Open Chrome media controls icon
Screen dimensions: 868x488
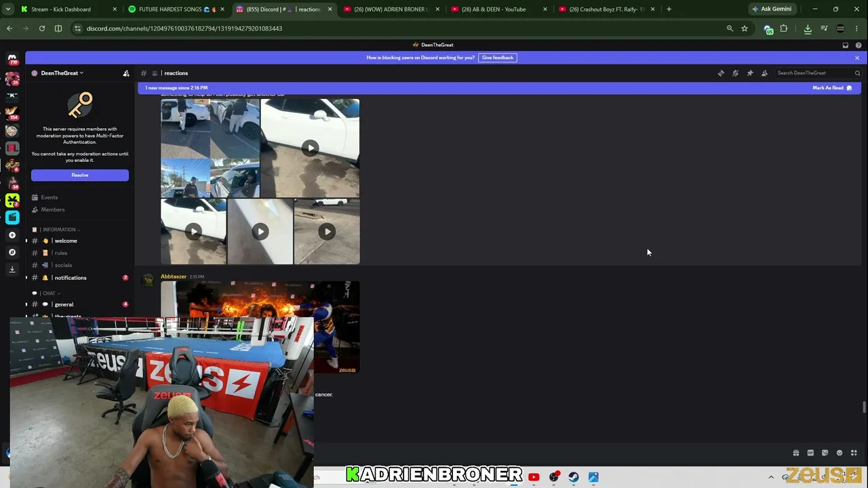[824, 28]
